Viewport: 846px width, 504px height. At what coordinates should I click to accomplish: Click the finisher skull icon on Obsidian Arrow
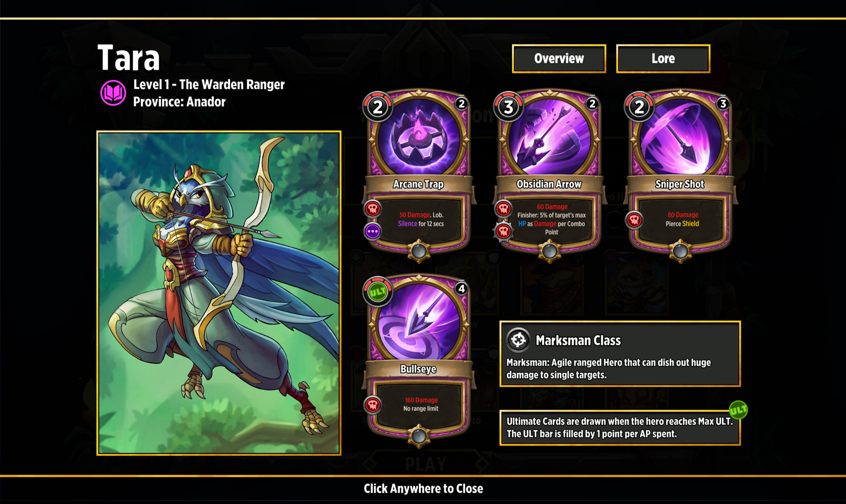click(x=503, y=231)
